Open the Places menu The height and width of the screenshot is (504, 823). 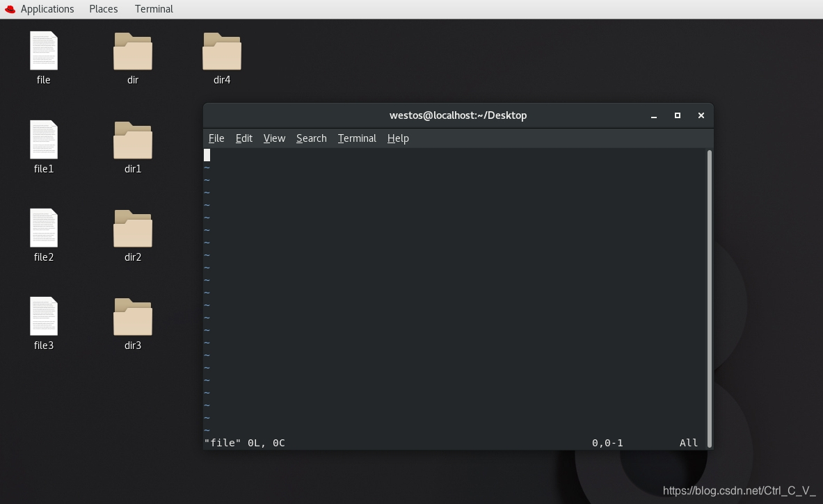point(104,9)
